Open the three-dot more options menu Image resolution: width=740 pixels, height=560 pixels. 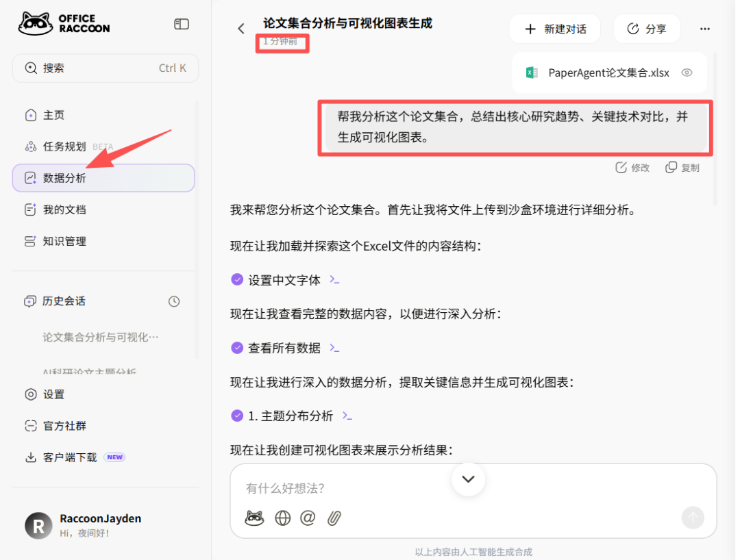pos(704,29)
